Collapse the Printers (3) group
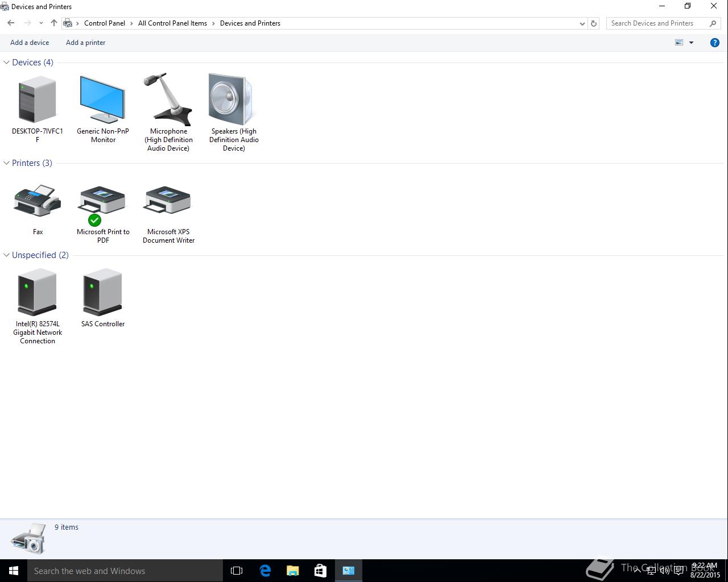Viewport: 728px width, 582px height. tap(6, 163)
